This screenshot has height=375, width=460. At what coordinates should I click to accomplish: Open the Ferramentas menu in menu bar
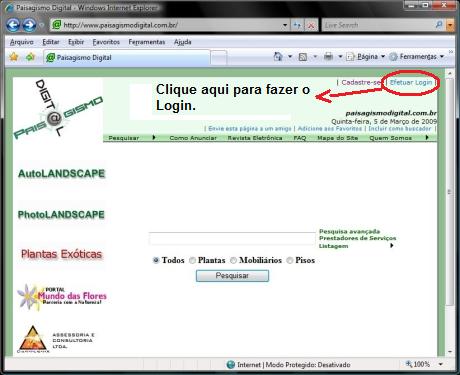[147, 42]
